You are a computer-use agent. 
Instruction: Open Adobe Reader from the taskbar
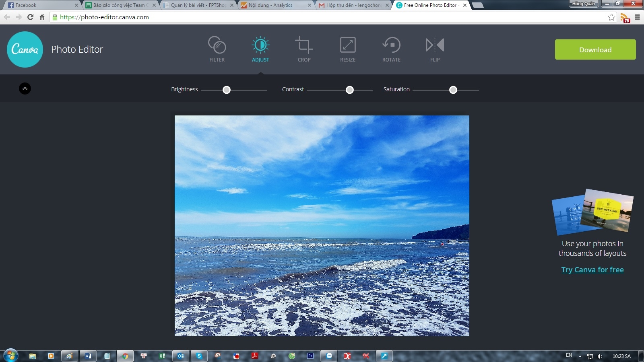(255, 356)
